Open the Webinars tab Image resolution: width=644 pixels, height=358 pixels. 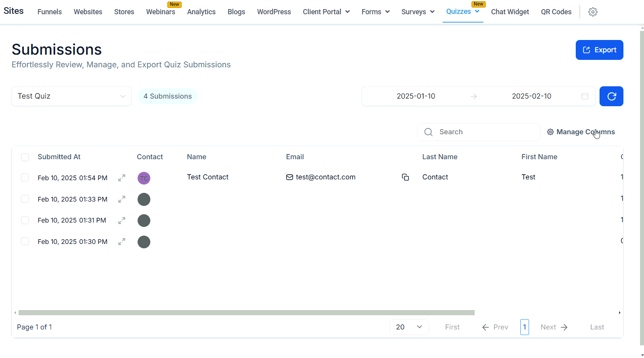pyautogui.click(x=161, y=12)
